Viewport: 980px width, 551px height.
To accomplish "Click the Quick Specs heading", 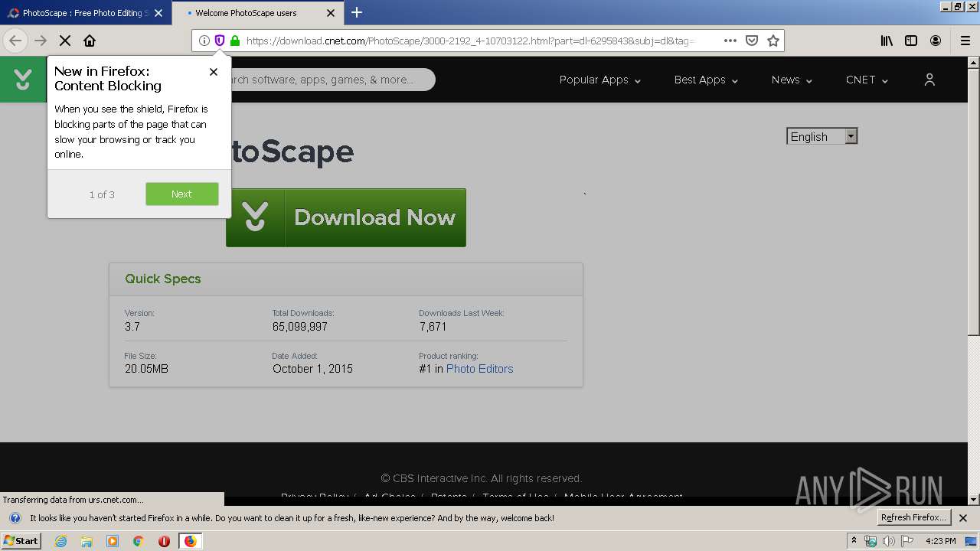I will (x=163, y=279).
